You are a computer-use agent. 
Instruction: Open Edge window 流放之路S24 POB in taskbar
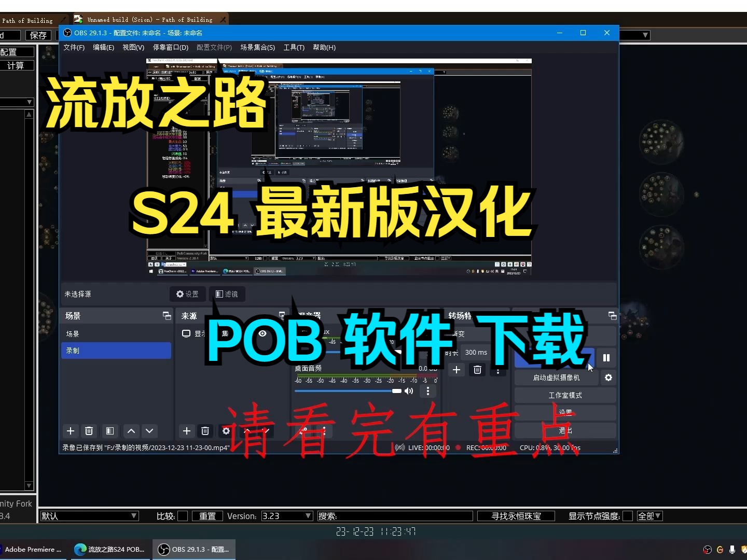[110, 550]
